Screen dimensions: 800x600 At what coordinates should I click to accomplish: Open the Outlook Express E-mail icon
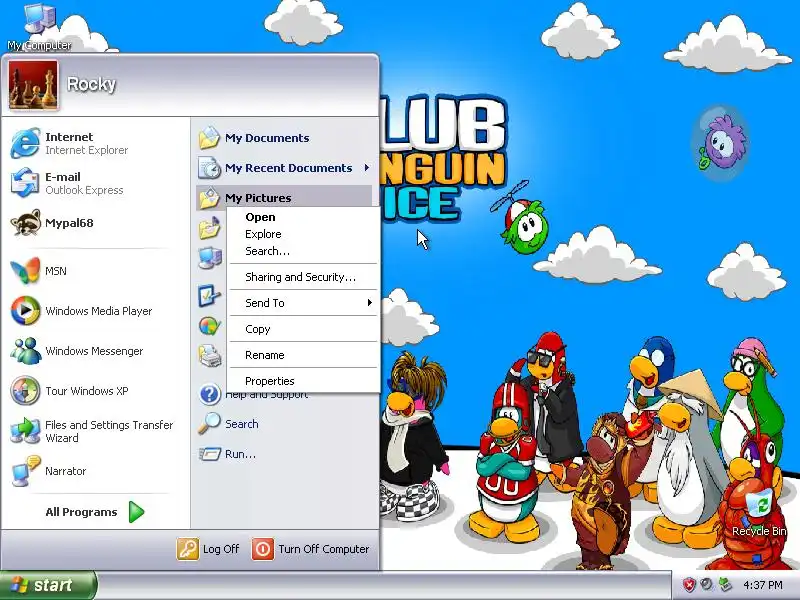[25, 183]
